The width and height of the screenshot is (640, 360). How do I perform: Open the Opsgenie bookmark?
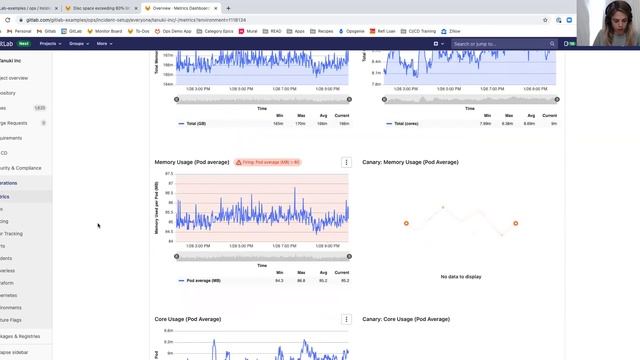click(x=351, y=31)
